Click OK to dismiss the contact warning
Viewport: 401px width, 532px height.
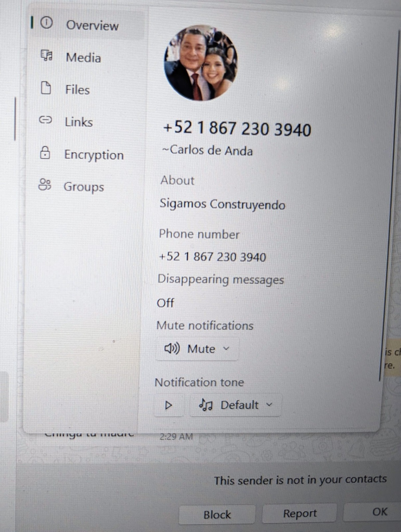pos(379,512)
